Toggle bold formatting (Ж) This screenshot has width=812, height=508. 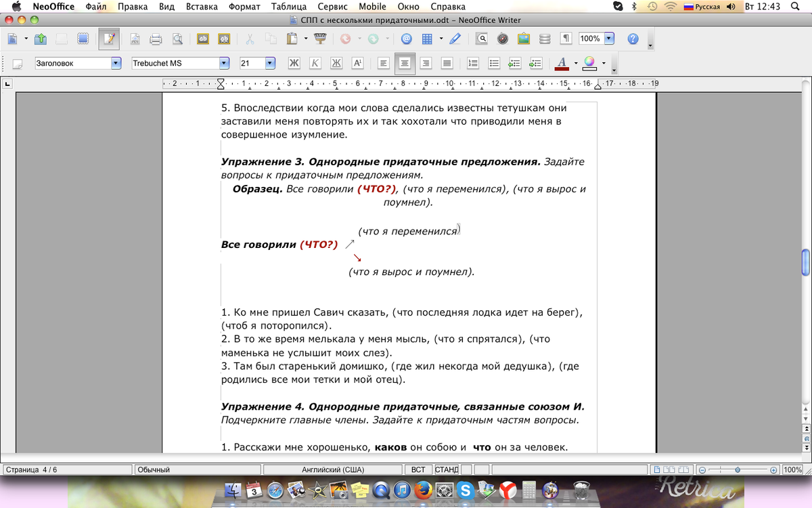pyautogui.click(x=294, y=63)
